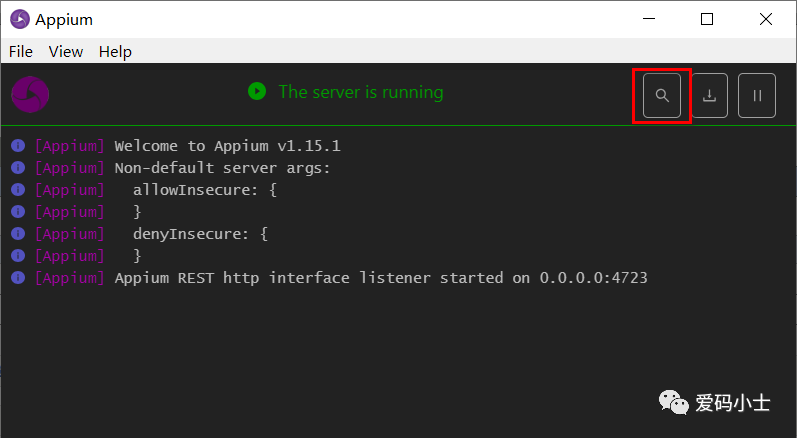The height and width of the screenshot is (438, 797).
Task: Click the info icon beside the REST listener line
Action: (x=18, y=277)
